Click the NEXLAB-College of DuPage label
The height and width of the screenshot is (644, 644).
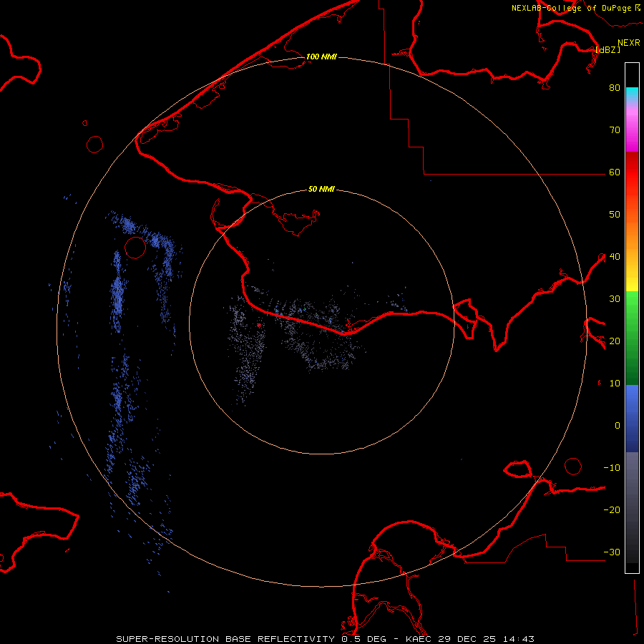coord(571,8)
